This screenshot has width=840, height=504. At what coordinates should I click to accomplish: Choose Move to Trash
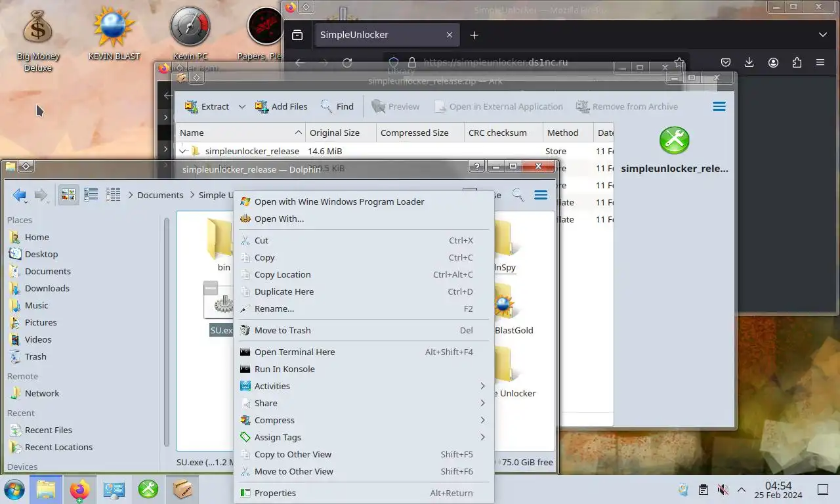pyautogui.click(x=364, y=330)
